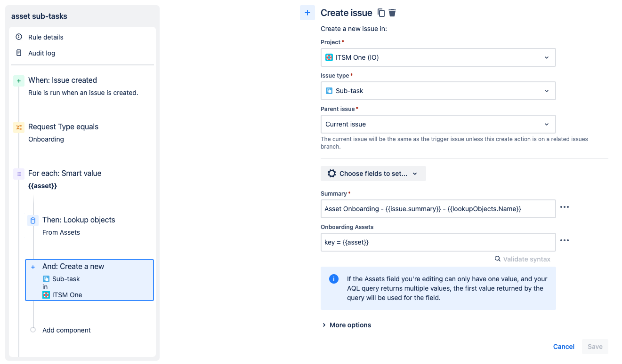Click the Audit log document icon
This screenshot has height=364, width=622.
[x=19, y=53]
